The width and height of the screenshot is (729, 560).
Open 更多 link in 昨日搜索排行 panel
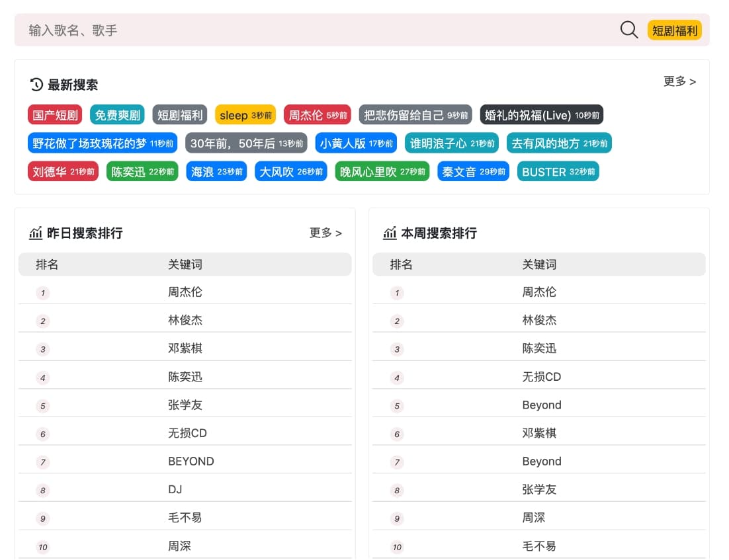pyautogui.click(x=325, y=233)
